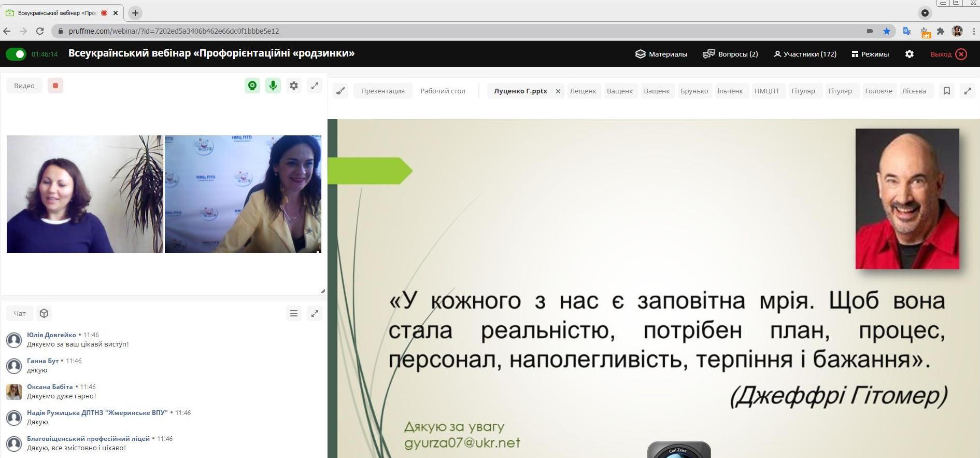Open webinar settings gear in top bar
The height and width of the screenshot is (458, 980).
point(910,54)
